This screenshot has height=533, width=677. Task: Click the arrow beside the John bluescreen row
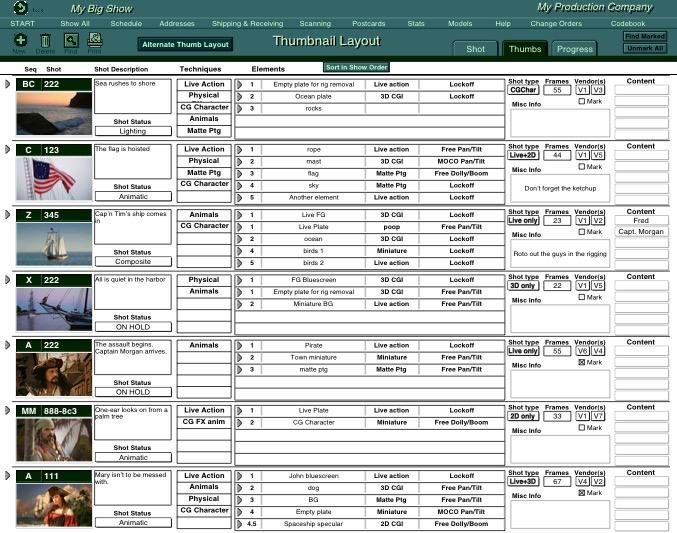point(240,477)
